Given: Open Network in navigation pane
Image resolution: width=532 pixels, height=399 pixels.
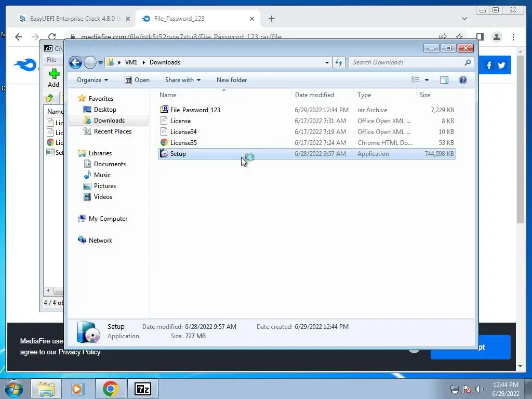Looking at the screenshot, I should [x=95, y=241].
